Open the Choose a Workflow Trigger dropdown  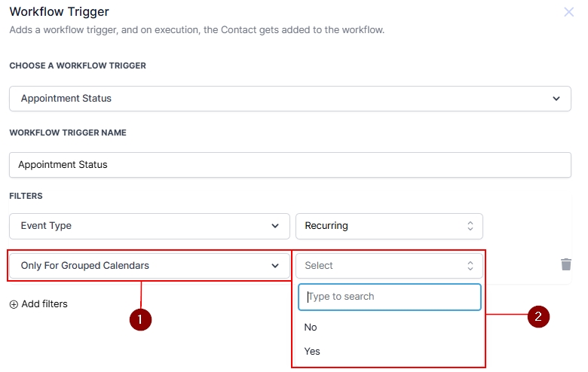[289, 99]
